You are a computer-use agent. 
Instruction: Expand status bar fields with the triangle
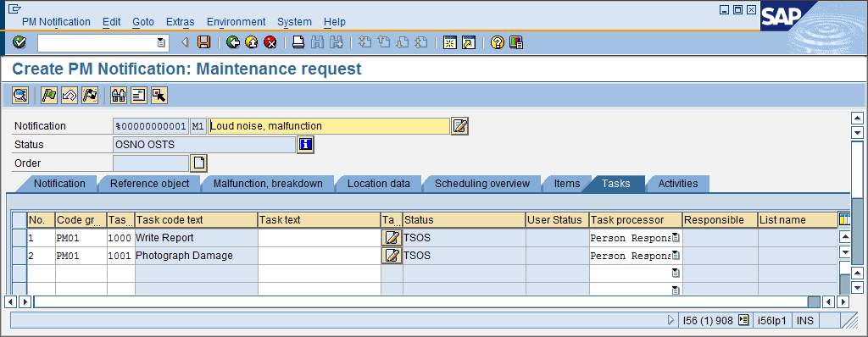point(671,319)
